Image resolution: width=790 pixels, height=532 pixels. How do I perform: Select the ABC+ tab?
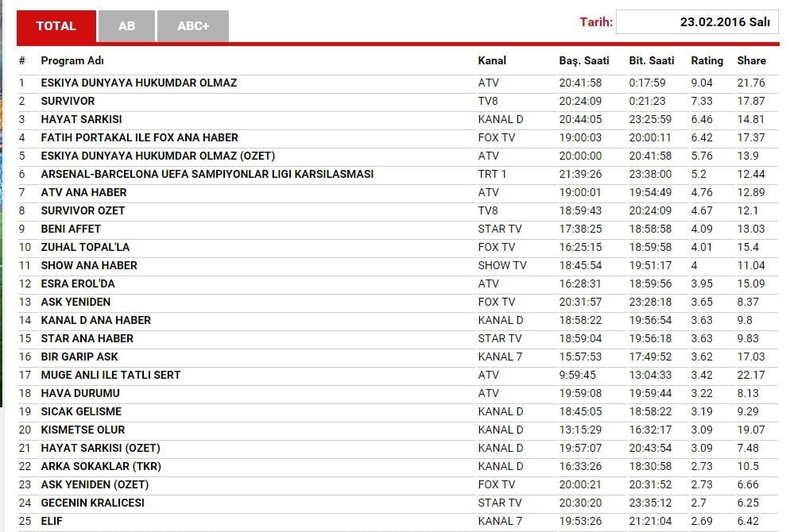(x=193, y=26)
